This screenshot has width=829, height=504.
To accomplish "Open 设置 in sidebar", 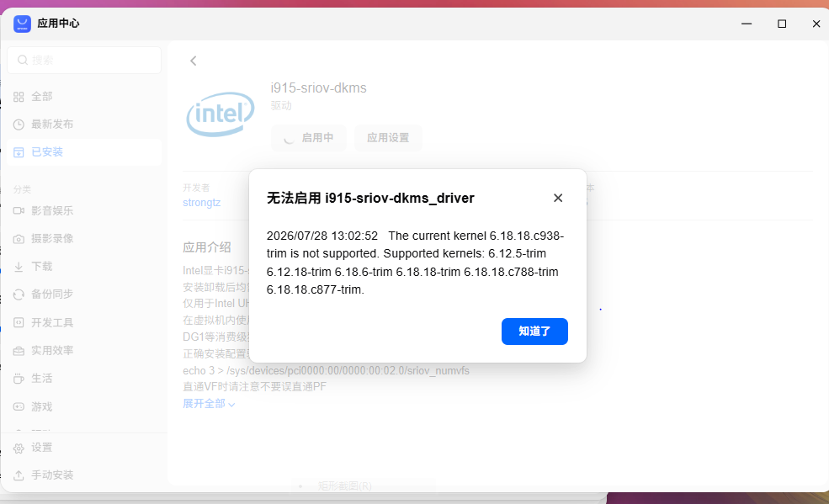I will coord(84,448).
